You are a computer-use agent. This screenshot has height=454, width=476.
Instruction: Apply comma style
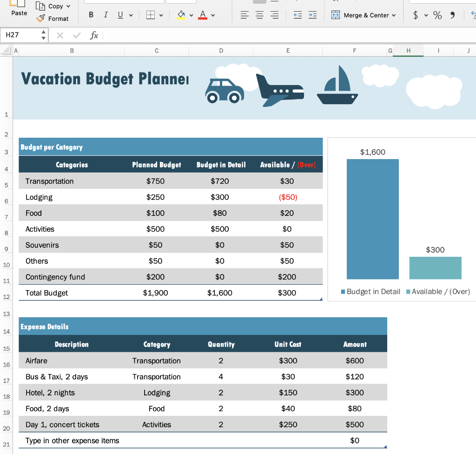[453, 15]
